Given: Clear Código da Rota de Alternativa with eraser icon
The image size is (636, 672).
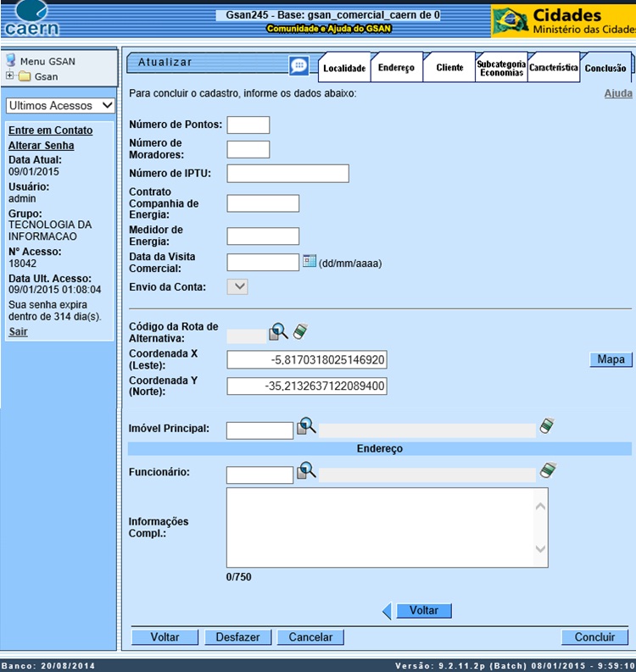Looking at the screenshot, I should point(299,332).
